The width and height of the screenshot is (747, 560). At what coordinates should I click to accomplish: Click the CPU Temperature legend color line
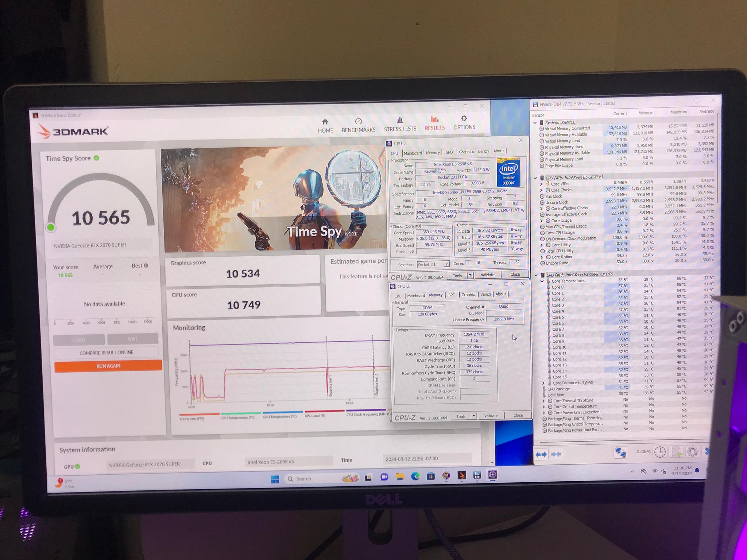point(241,413)
